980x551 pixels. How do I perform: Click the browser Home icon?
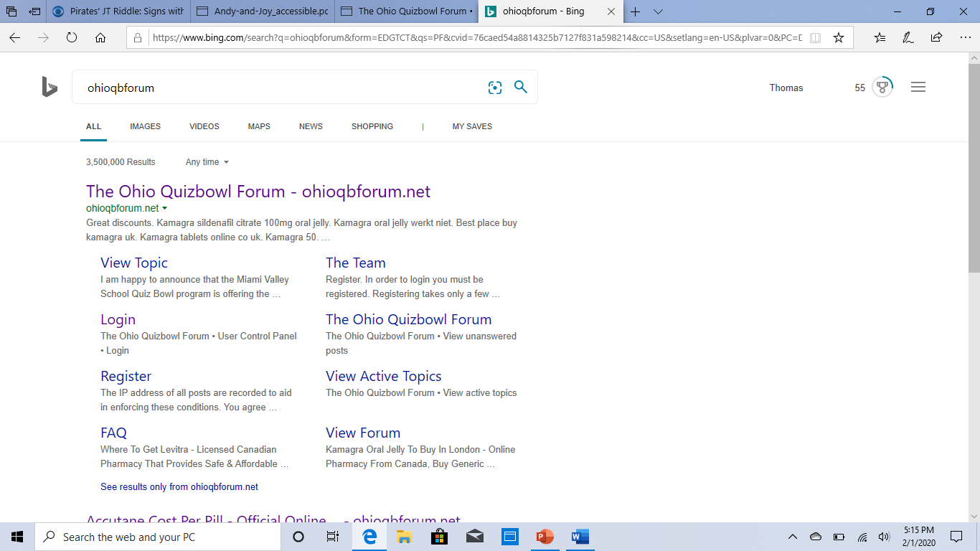100,39
